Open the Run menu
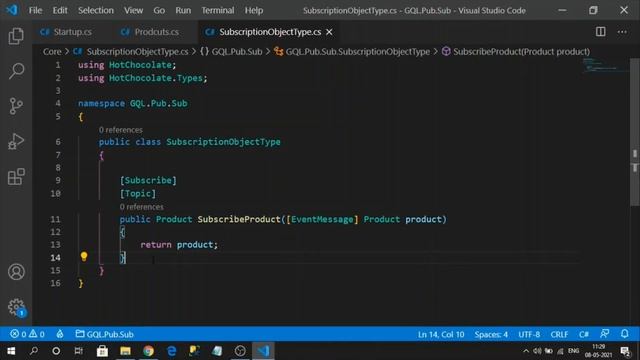640x360 pixels. point(183,10)
